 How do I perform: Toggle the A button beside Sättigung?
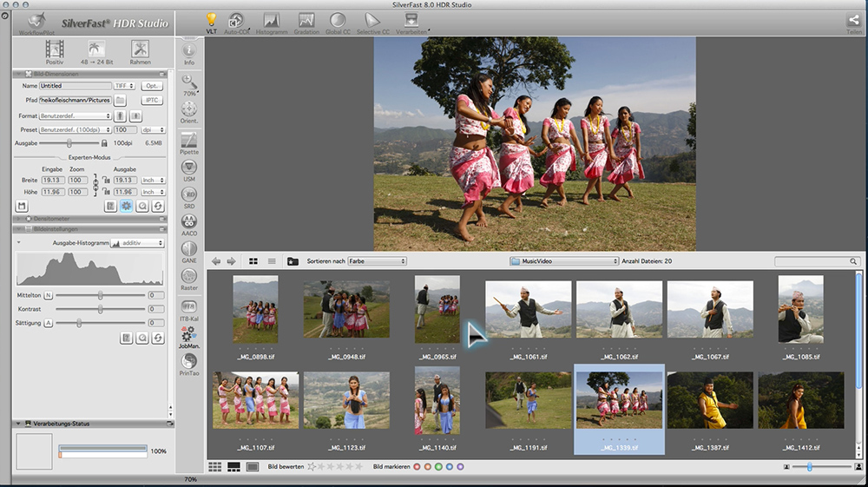48,323
